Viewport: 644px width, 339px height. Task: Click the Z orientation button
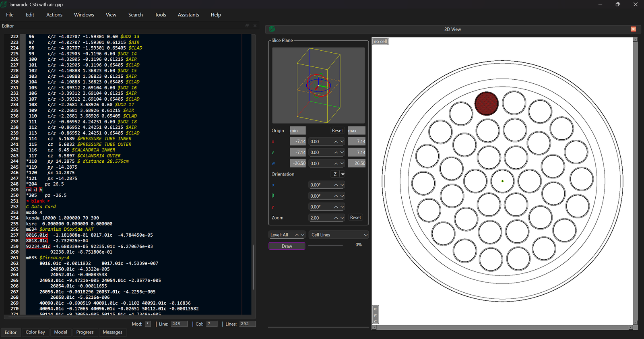335,174
